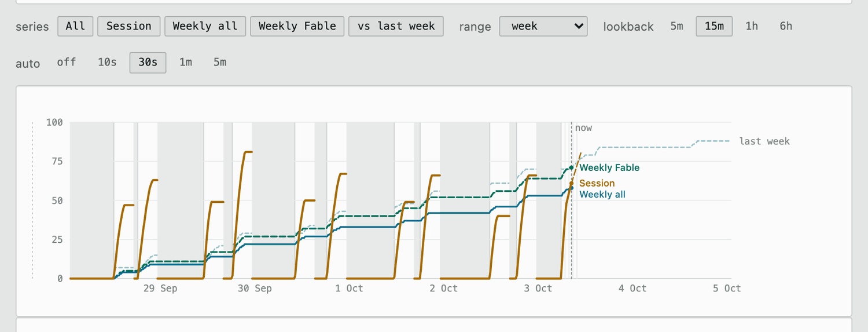Click the Weekly all chart label
The height and width of the screenshot is (332, 868).
602,195
